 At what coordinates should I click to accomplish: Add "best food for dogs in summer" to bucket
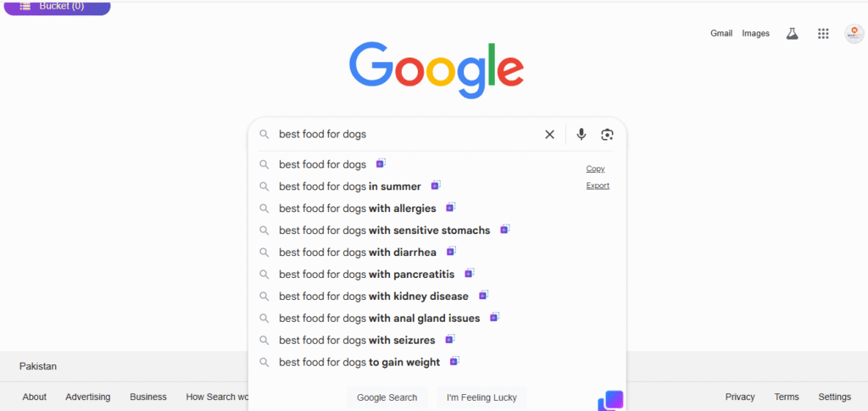pyautogui.click(x=436, y=186)
